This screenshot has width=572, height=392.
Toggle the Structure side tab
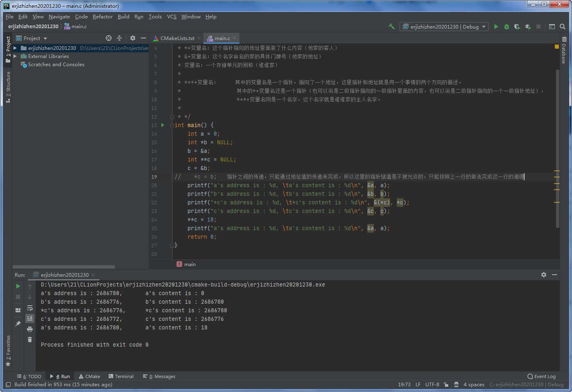click(8, 87)
